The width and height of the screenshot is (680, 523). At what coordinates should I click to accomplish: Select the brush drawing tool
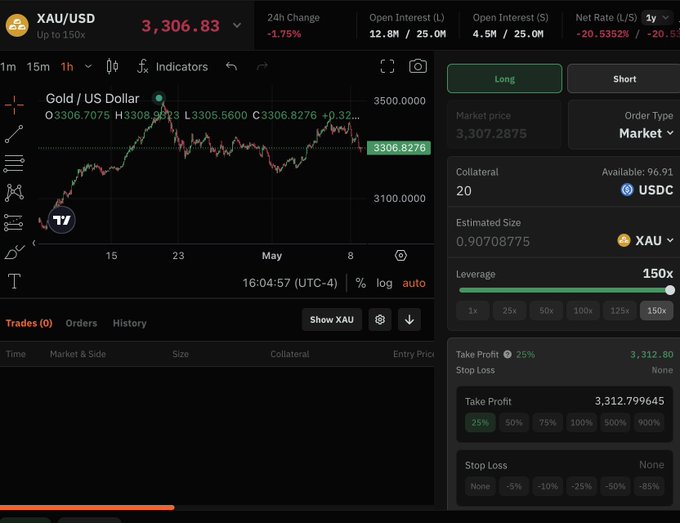click(14, 252)
